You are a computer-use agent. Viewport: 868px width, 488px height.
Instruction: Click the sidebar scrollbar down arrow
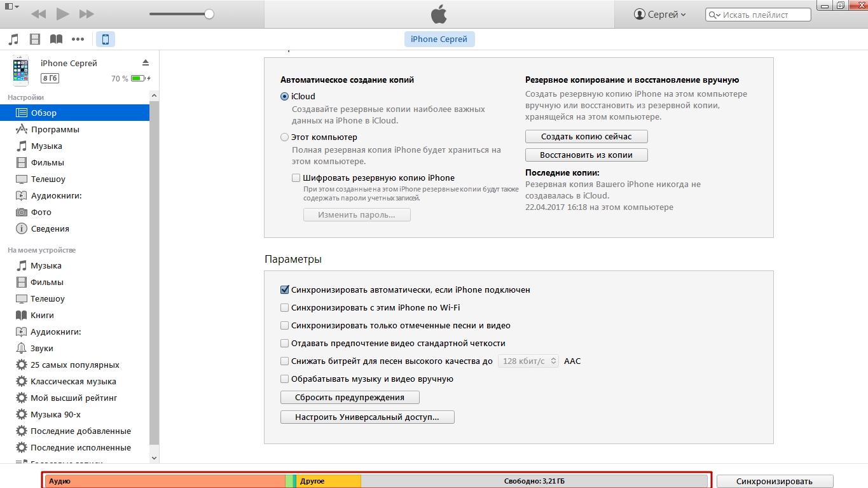[x=154, y=457]
